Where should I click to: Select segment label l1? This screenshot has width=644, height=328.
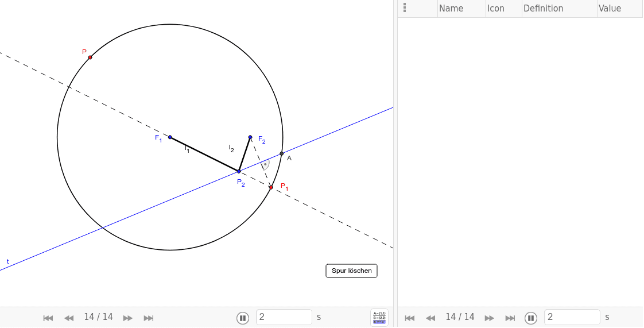click(x=187, y=149)
